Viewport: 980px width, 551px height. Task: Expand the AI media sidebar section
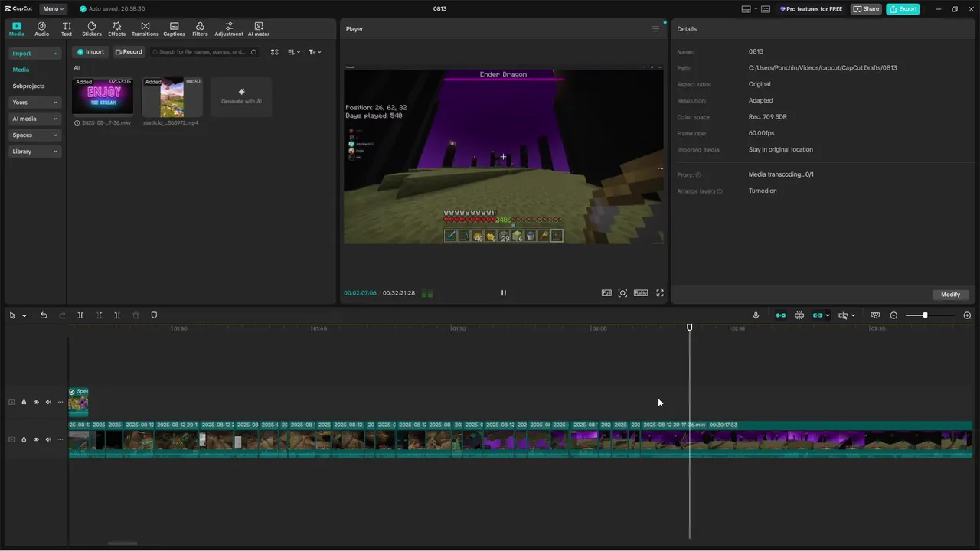tap(34, 119)
